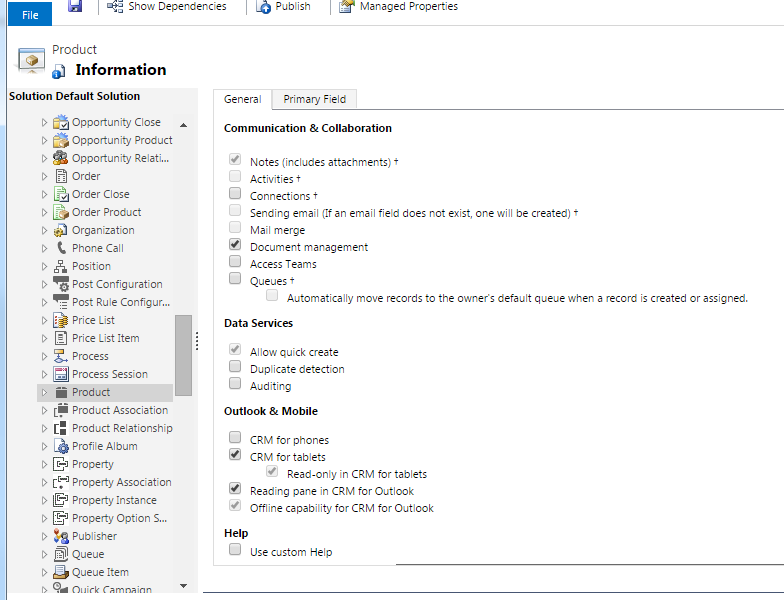The image size is (784, 600).
Task: Enable the Auditing checkbox
Action: click(235, 384)
